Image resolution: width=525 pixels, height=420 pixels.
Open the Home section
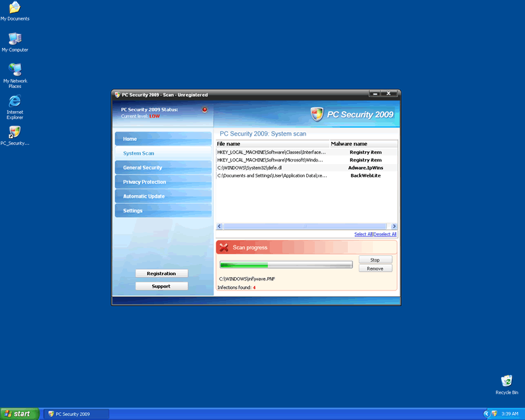(163, 139)
